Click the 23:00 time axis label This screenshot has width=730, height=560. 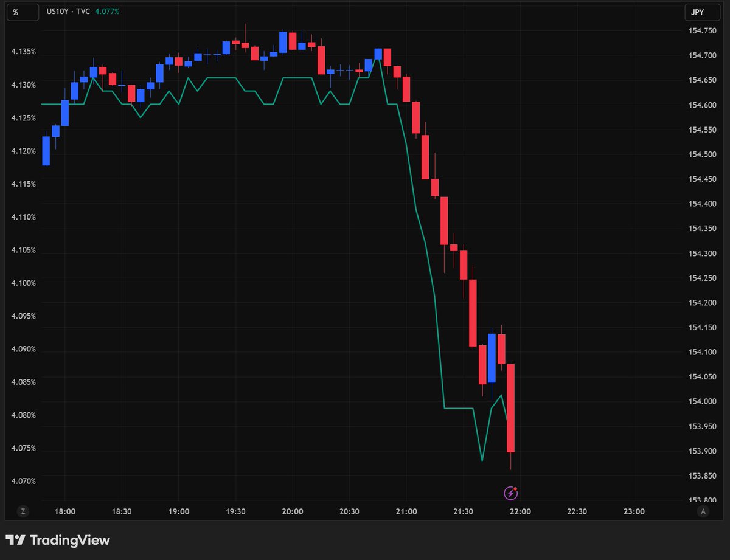point(634,511)
